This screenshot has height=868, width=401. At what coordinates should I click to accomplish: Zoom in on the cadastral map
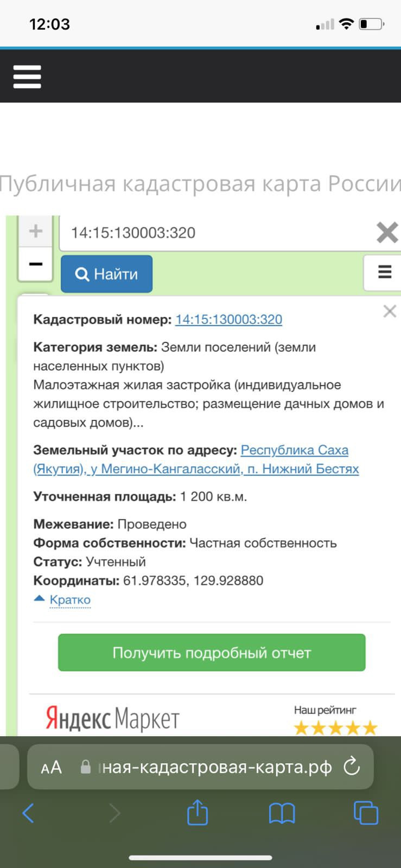pyautogui.click(x=35, y=232)
